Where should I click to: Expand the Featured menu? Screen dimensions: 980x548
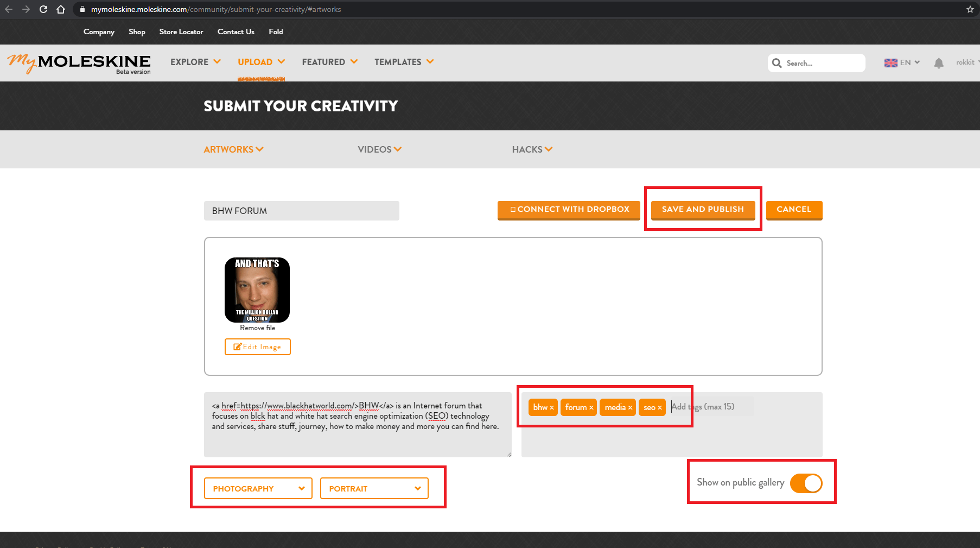pos(330,62)
